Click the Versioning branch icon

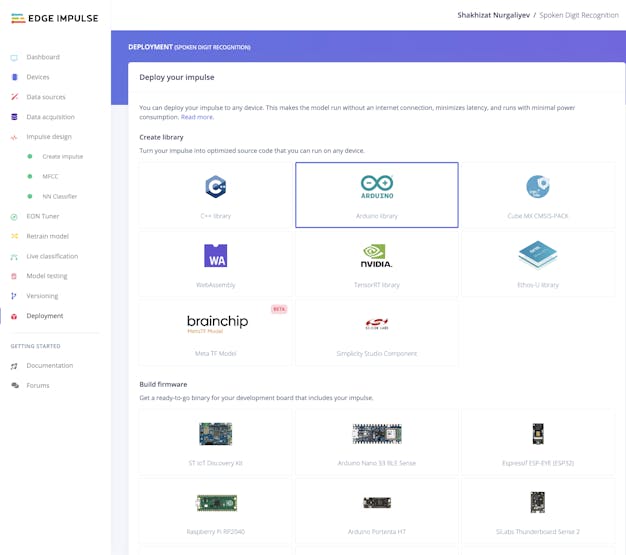tap(14, 296)
